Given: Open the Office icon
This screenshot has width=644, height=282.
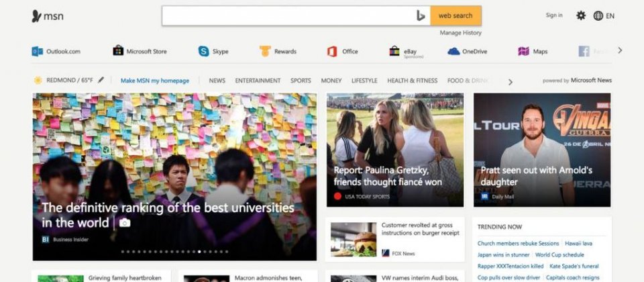Looking at the screenshot, I should pos(332,52).
